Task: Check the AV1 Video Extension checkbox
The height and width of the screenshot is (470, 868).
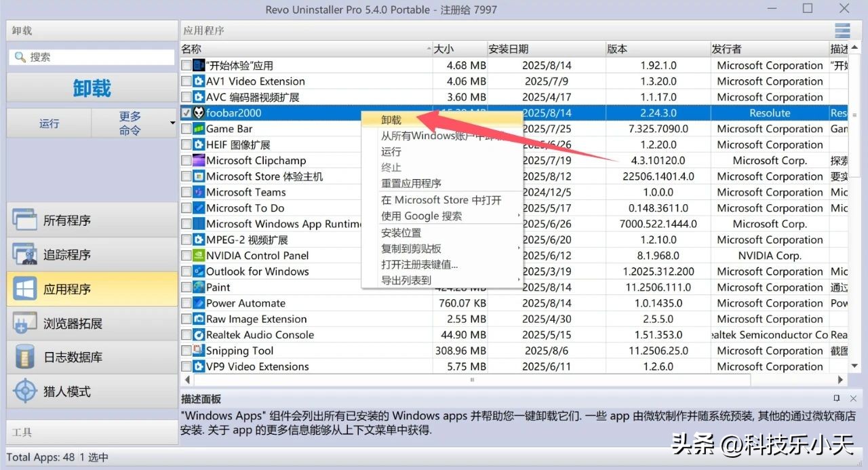Action: [x=186, y=81]
